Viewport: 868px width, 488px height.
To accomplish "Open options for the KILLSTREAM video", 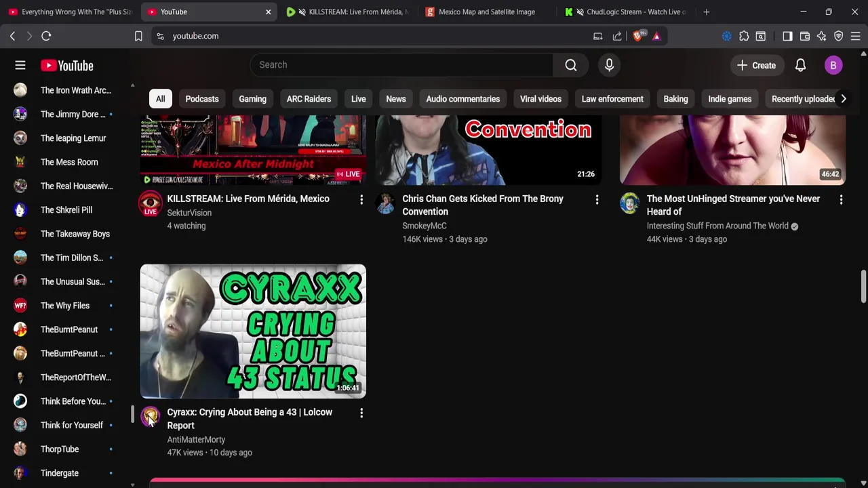I will 361,199.
